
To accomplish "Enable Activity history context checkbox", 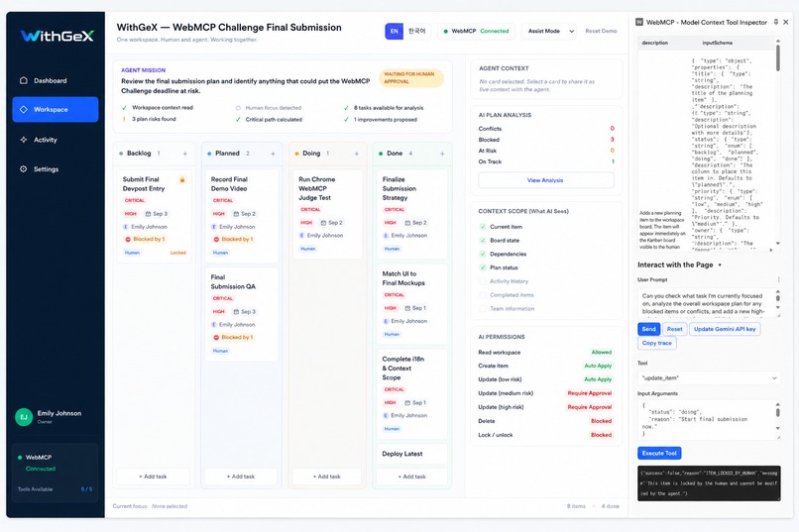I will pos(482,281).
